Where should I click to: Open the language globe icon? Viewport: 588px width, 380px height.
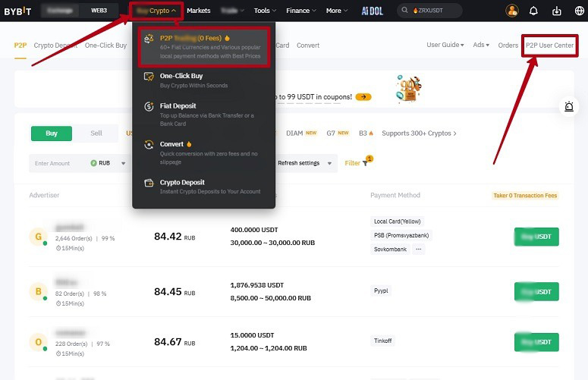click(x=579, y=11)
